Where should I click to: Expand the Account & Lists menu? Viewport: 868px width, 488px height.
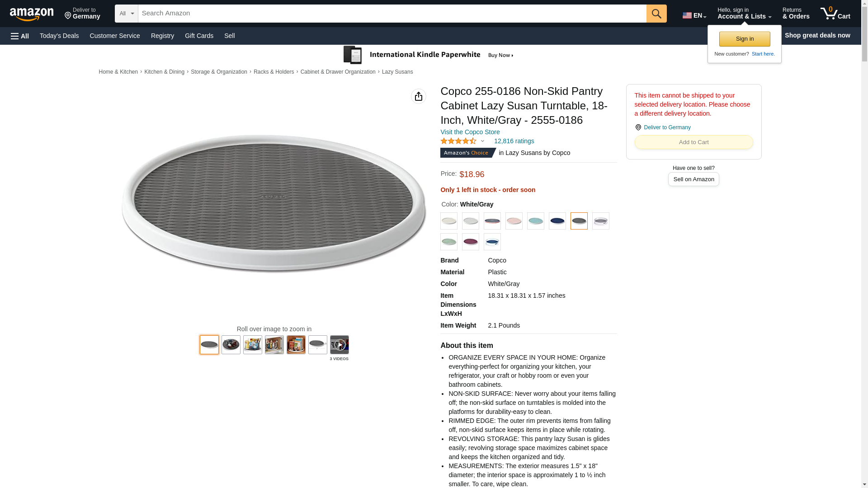pos(744,14)
